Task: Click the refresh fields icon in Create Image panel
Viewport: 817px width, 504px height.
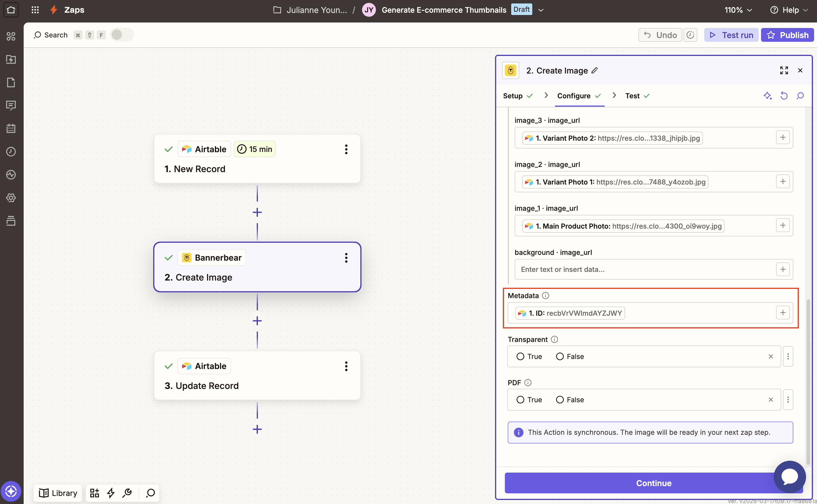Action: (784, 96)
